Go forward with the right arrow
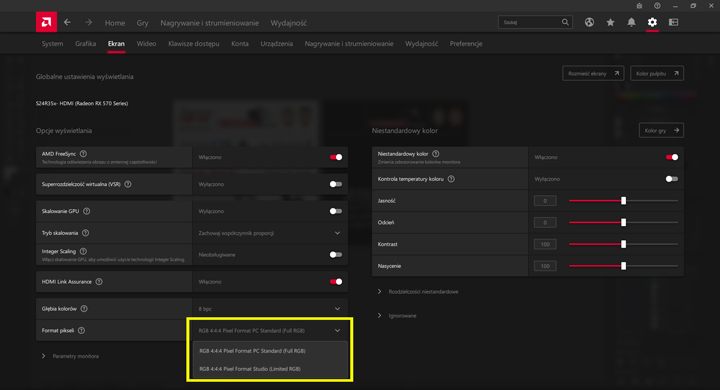The image size is (720, 390). click(x=89, y=22)
